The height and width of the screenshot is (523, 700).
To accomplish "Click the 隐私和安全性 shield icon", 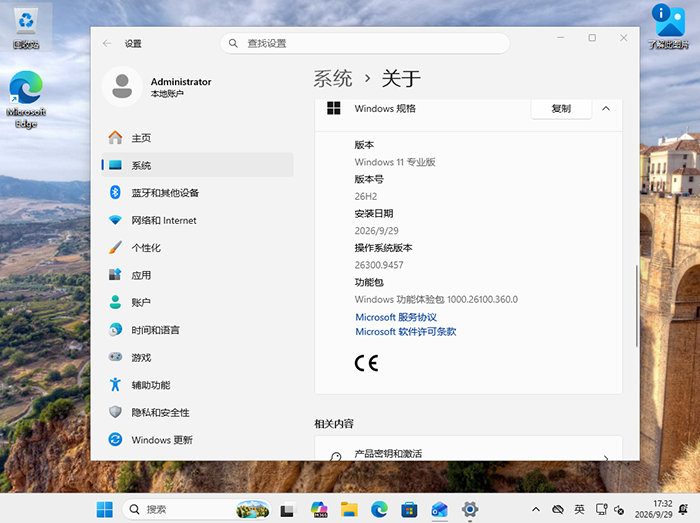I will (x=115, y=412).
